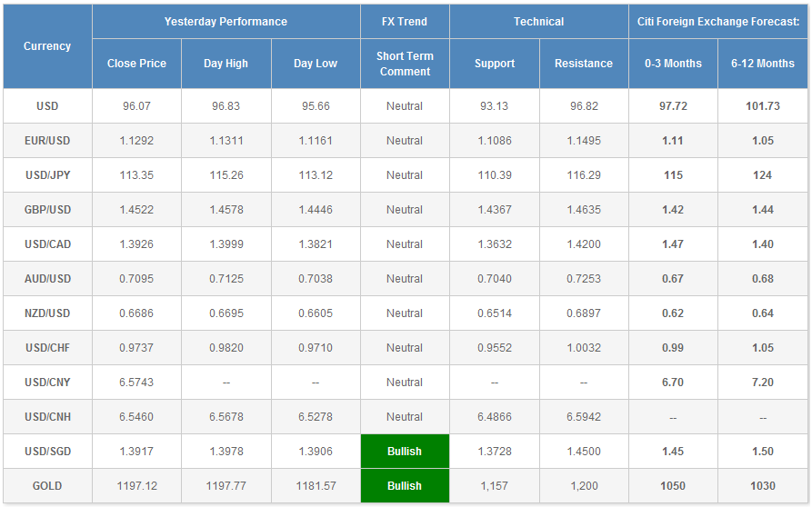Click the Close Price column header
Screen dimensions: 812x507
136,64
